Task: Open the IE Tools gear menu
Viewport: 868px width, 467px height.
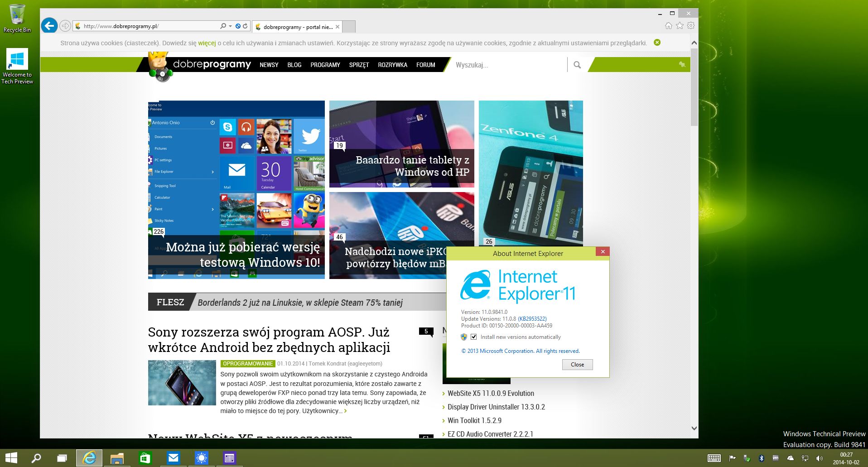Action: point(691,26)
